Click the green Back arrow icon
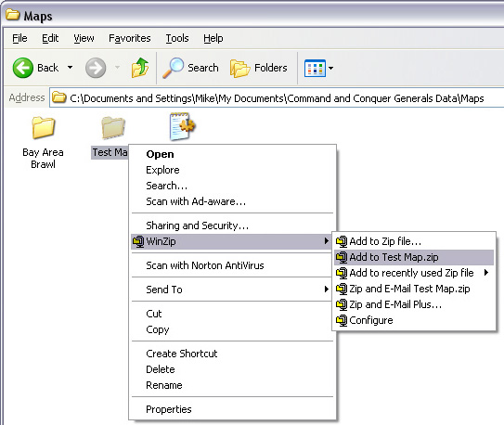Screen dimensions: 504x425 coord(23,68)
